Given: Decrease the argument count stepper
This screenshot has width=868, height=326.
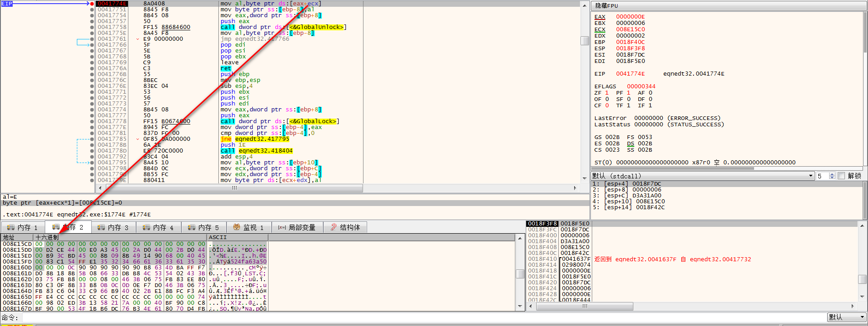Looking at the screenshot, I should click(x=832, y=177).
